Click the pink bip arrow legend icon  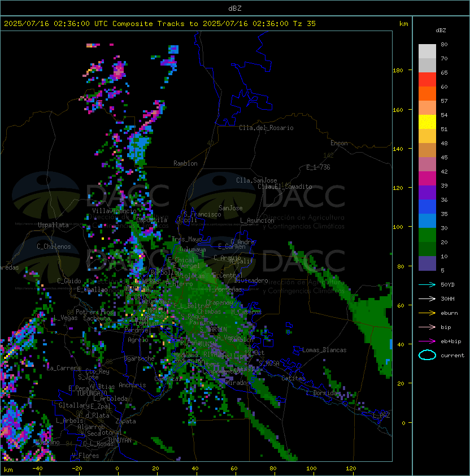point(427,327)
